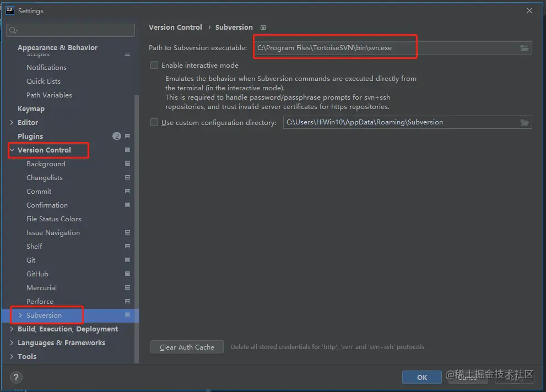Click the Clear Auth Cache button
Viewport: 546px width, 392px height.
tap(187, 347)
